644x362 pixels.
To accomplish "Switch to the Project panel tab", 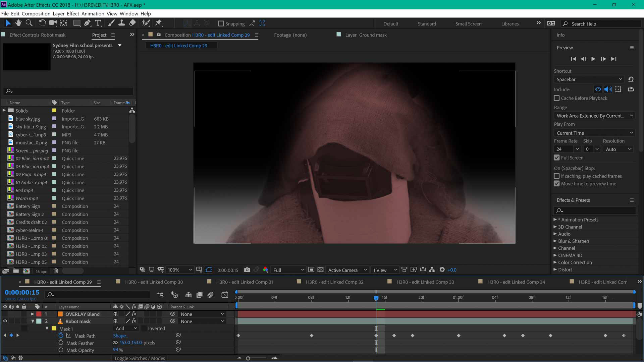I will pos(99,35).
